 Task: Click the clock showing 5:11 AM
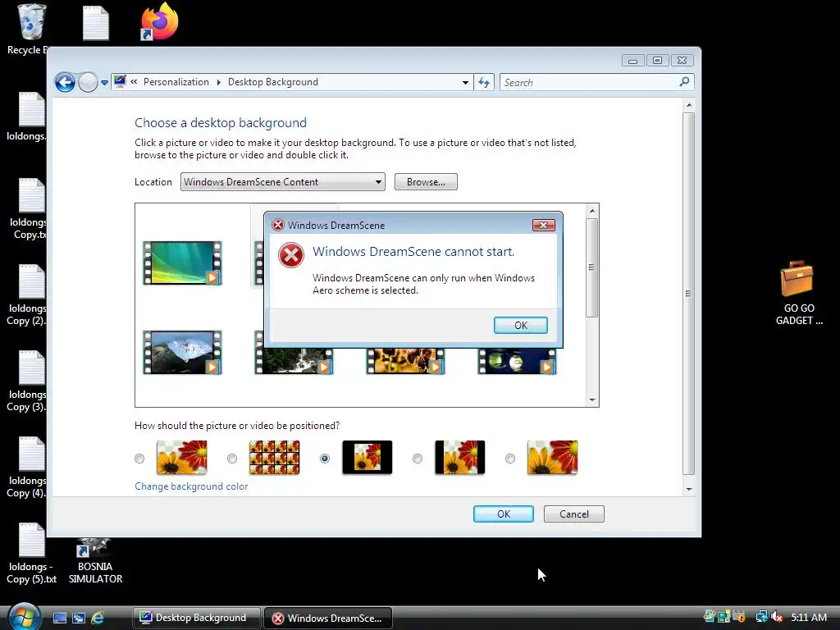click(808, 617)
